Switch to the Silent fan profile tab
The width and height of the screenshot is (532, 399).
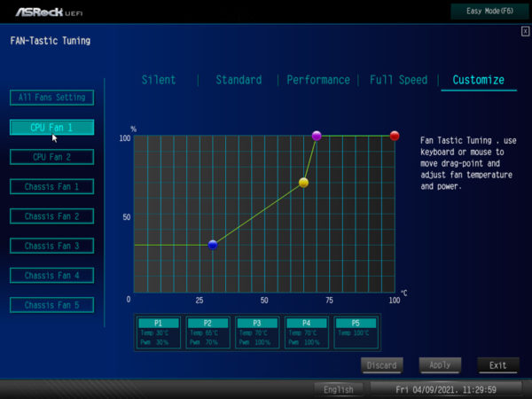159,80
